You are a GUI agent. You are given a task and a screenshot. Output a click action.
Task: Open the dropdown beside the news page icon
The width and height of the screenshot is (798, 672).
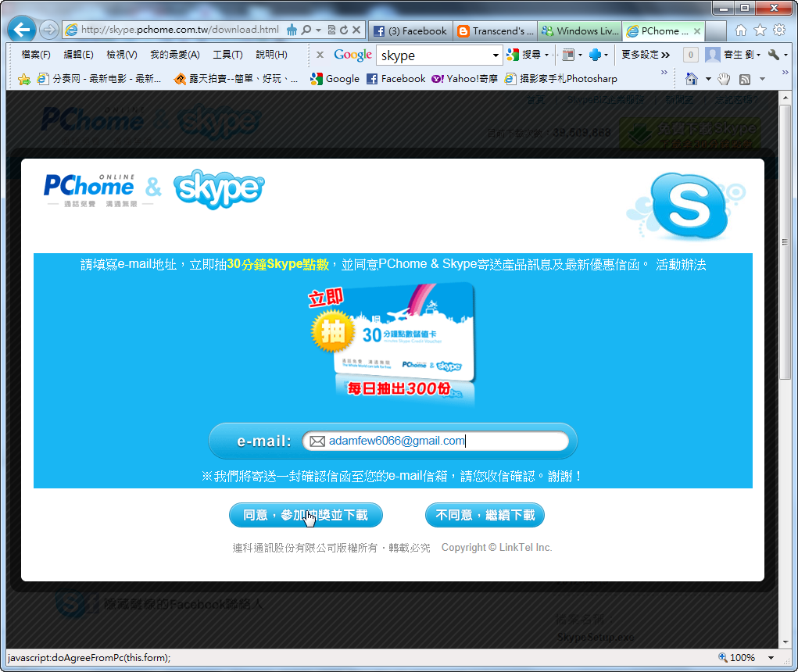click(580, 55)
